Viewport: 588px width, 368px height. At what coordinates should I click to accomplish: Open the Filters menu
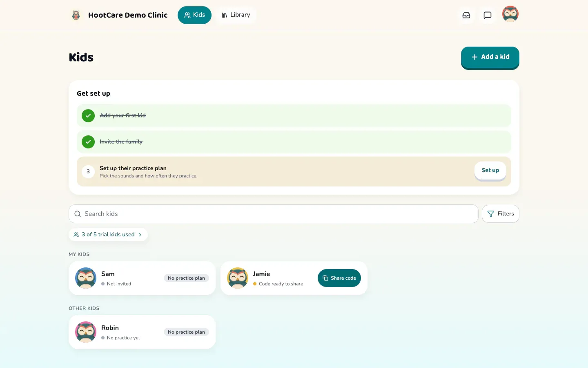[501, 214]
